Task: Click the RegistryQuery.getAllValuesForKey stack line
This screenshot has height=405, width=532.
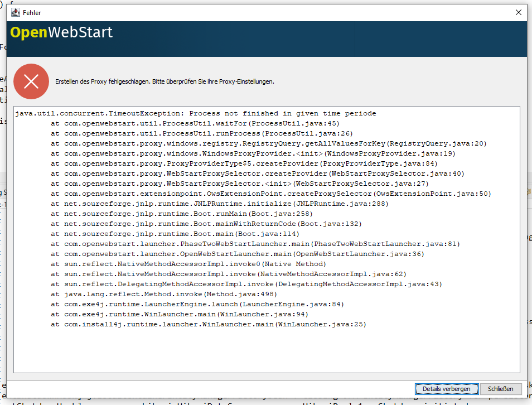Action: tap(269, 143)
